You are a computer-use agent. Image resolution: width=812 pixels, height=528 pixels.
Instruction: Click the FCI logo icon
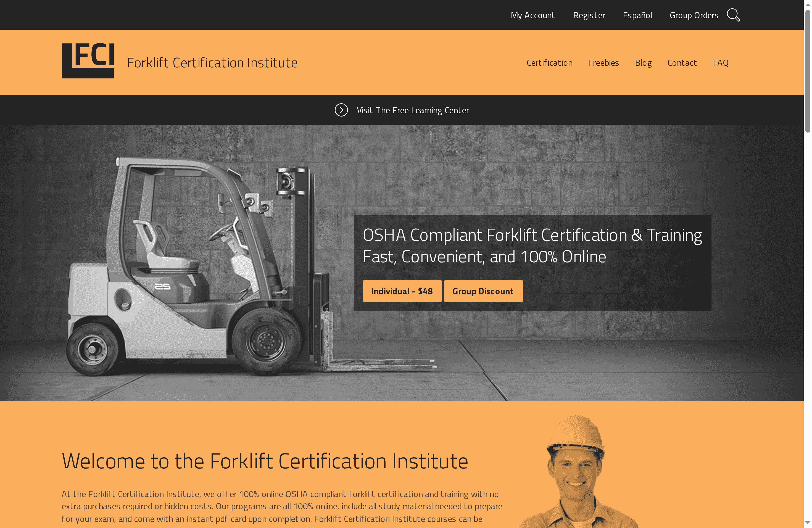(x=88, y=61)
